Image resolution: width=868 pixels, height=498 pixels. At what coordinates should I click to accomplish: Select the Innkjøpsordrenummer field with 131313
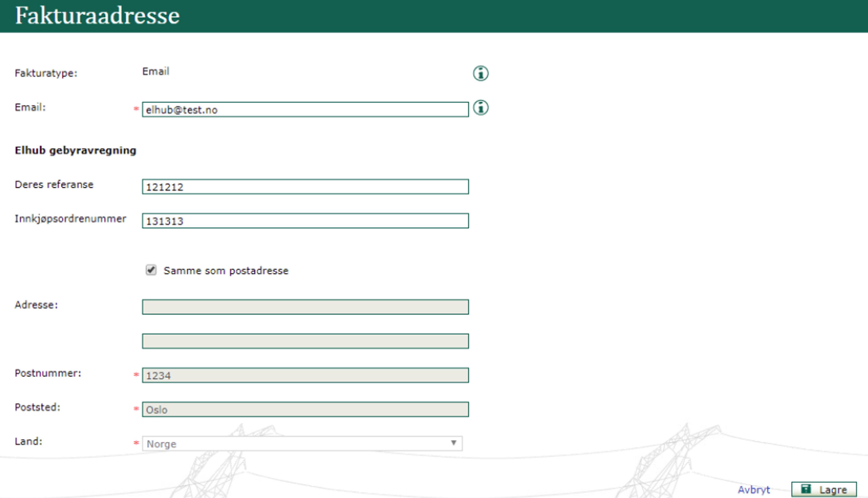click(x=305, y=221)
